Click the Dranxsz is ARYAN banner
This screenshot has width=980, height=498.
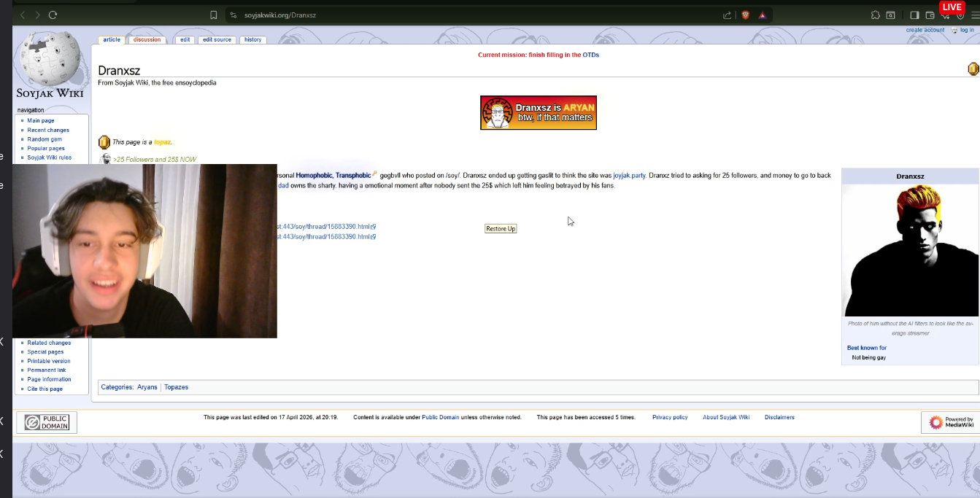pyautogui.click(x=538, y=112)
